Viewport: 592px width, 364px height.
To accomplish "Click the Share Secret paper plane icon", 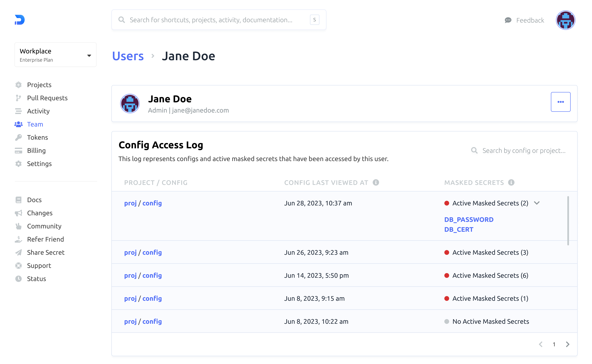I will coord(18,252).
